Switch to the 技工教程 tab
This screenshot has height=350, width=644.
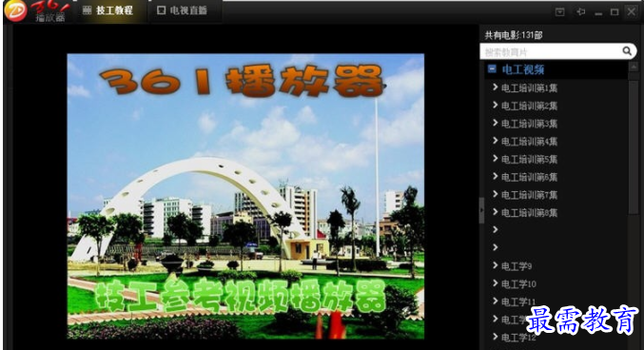click(108, 10)
